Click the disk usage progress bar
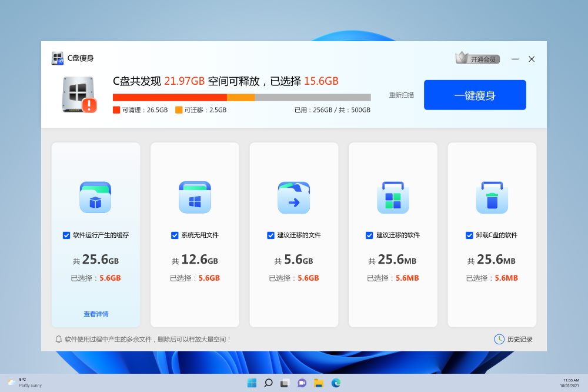Image resolution: width=588 pixels, height=392 pixels. point(242,98)
